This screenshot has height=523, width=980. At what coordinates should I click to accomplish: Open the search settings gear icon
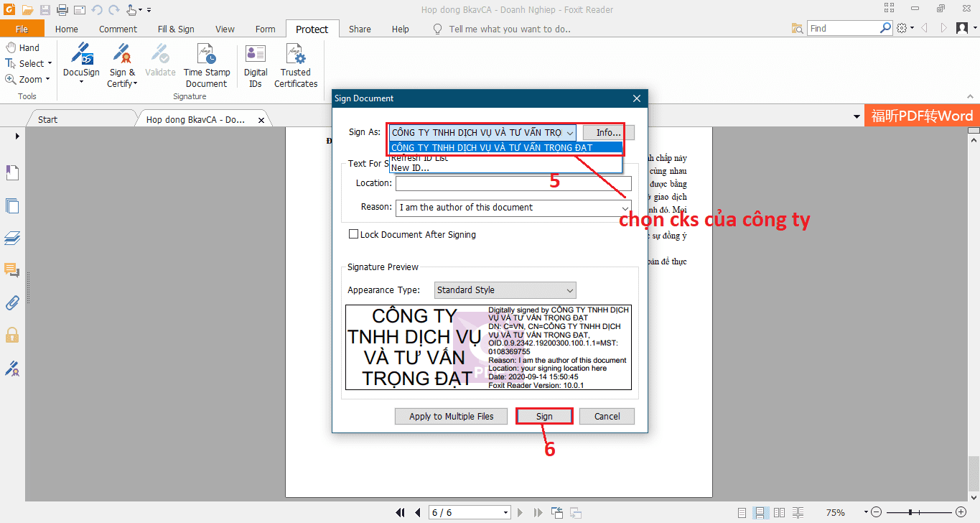902,28
